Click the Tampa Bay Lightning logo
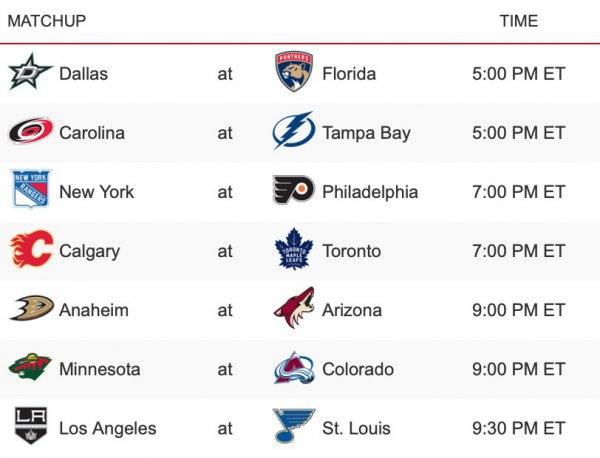The width and height of the screenshot is (600, 458). [x=293, y=132]
